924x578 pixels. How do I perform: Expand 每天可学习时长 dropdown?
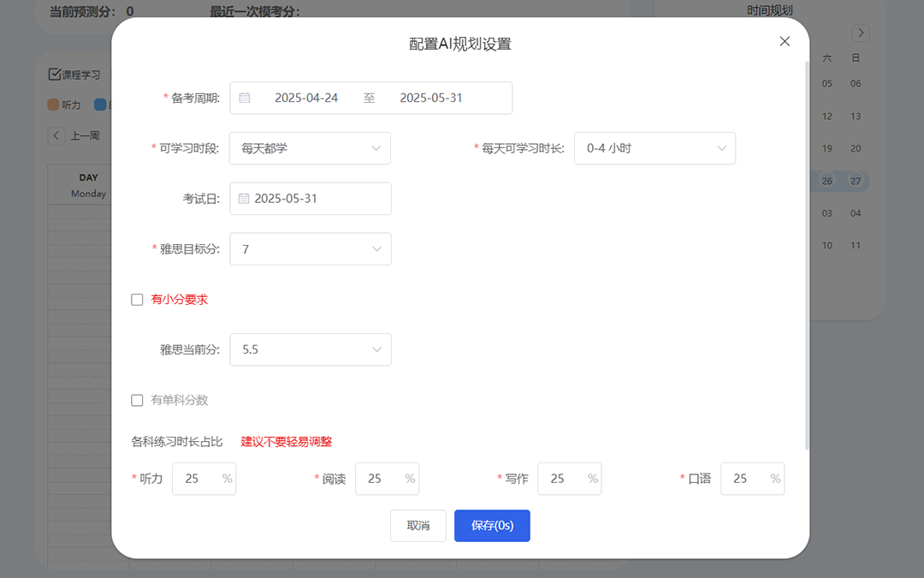(654, 148)
